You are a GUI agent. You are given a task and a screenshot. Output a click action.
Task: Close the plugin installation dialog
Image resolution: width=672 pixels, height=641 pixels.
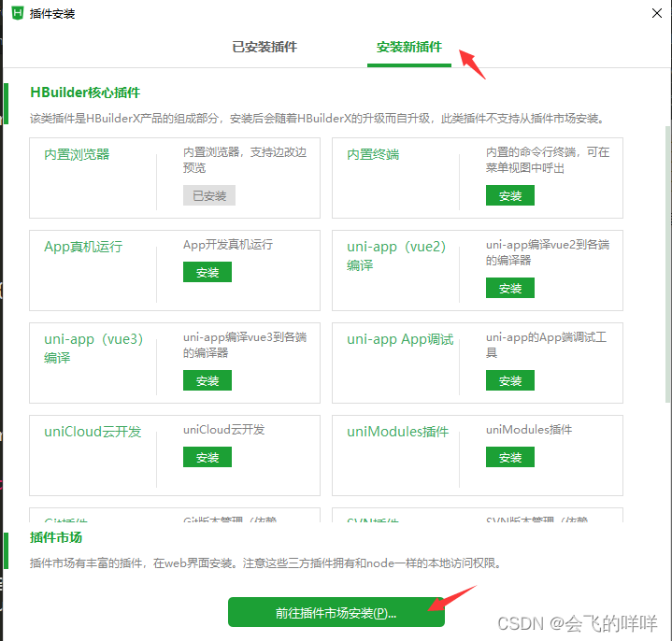pos(656,13)
